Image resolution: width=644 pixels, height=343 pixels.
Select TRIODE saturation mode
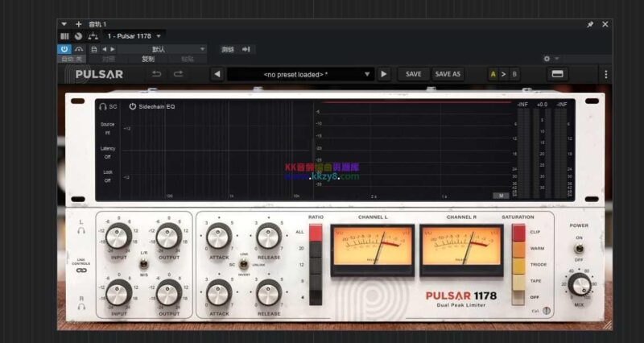(518, 266)
